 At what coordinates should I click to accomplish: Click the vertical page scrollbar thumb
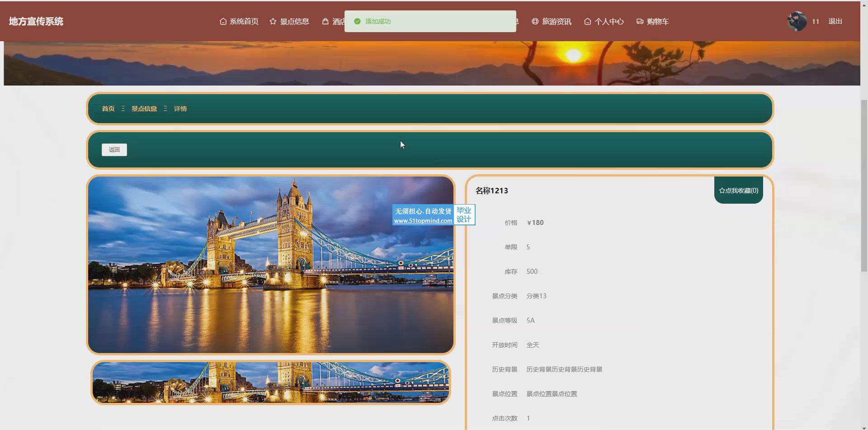[x=864, y=185]
